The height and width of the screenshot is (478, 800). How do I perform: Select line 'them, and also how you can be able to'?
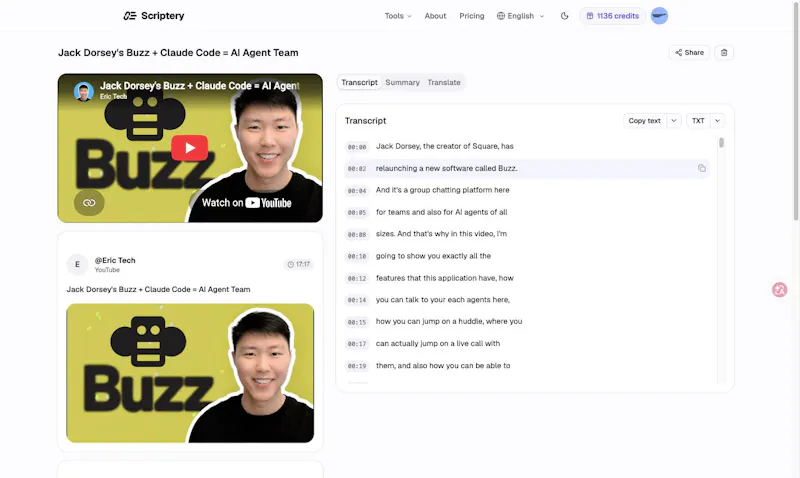(x=443, y=366)
